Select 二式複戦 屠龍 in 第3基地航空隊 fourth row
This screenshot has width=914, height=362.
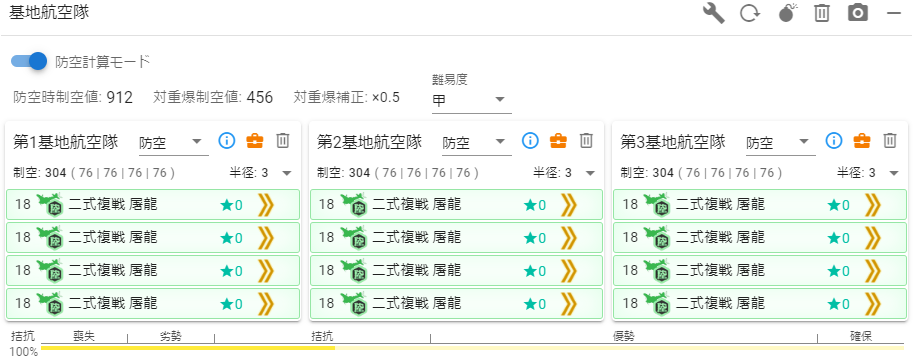pos(720,304)
